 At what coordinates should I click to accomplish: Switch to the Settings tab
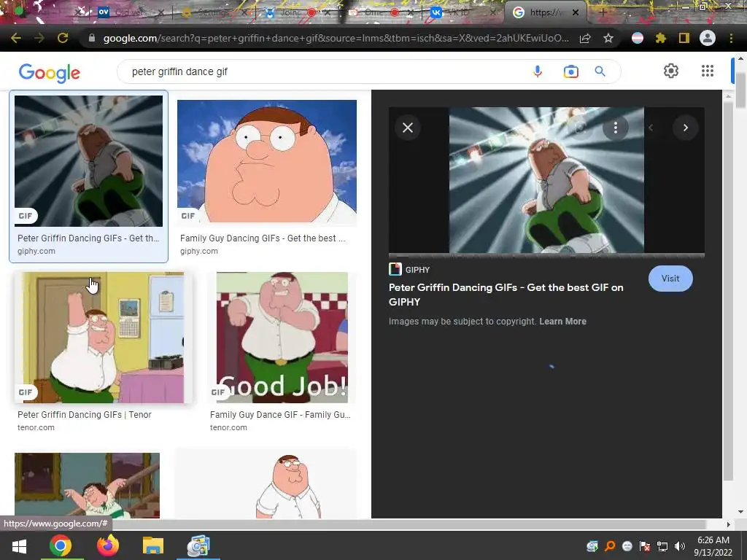tap(213, 12)
